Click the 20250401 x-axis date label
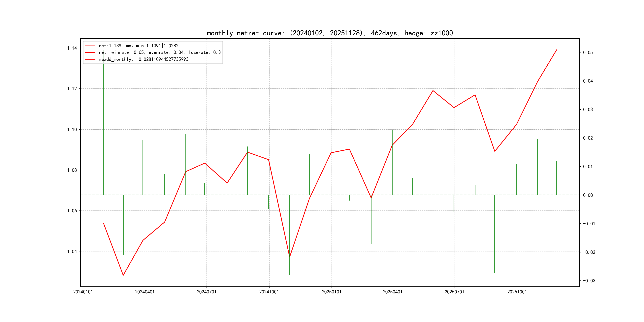The image size is (644, 322). (393, 292)
